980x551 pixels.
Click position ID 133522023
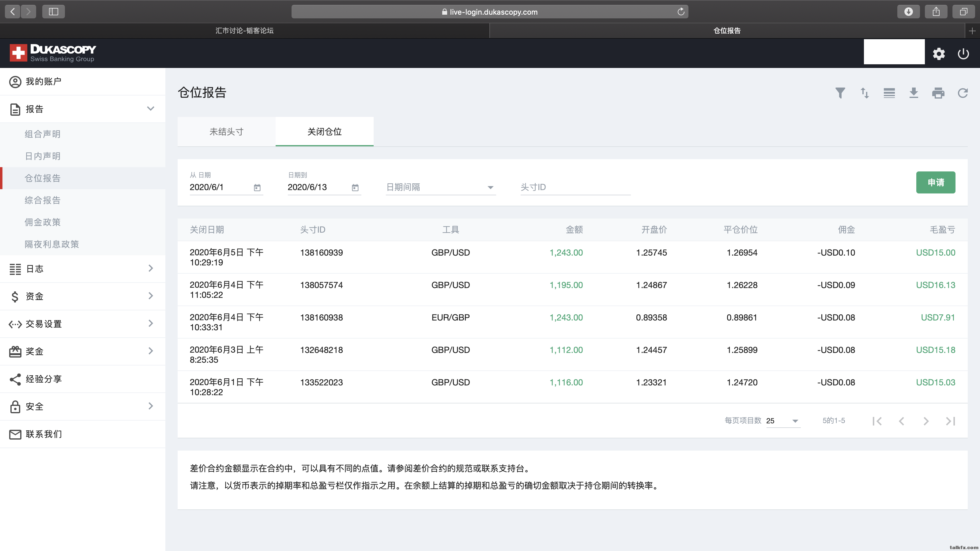[322, 383]
